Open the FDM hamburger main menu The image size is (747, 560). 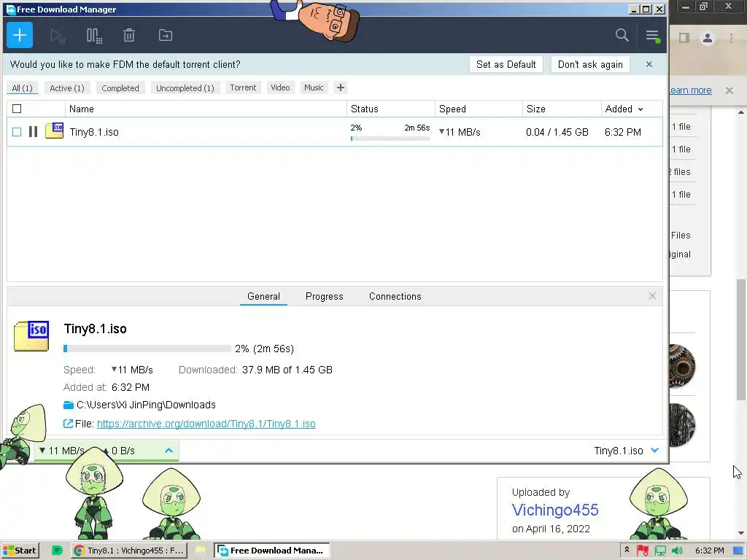(652, 35)
